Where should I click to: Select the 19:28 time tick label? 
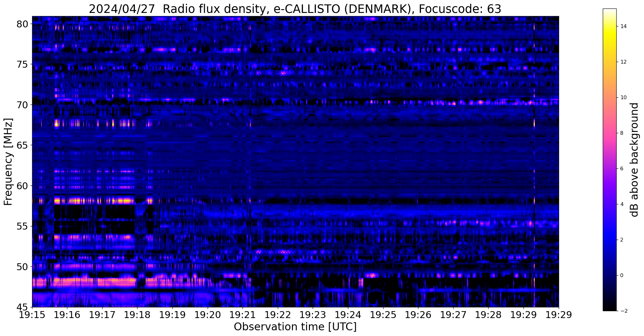[x=488, y=315]
